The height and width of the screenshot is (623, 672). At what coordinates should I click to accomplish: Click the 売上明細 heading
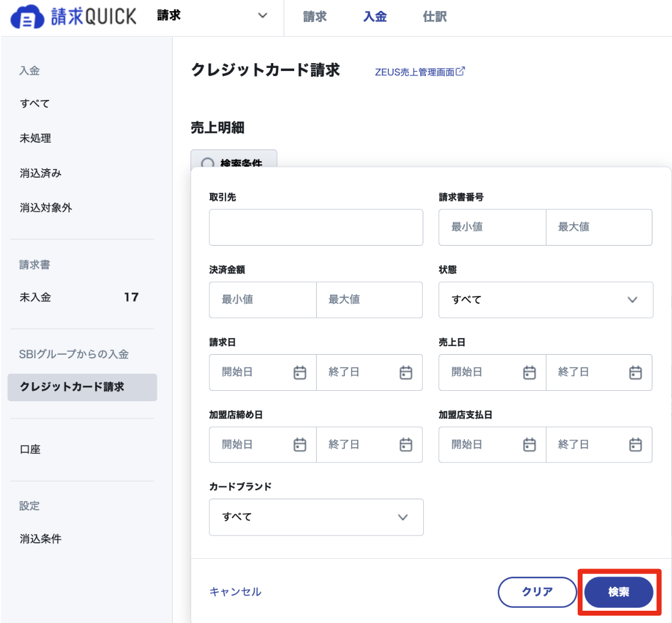pos(217,127)
